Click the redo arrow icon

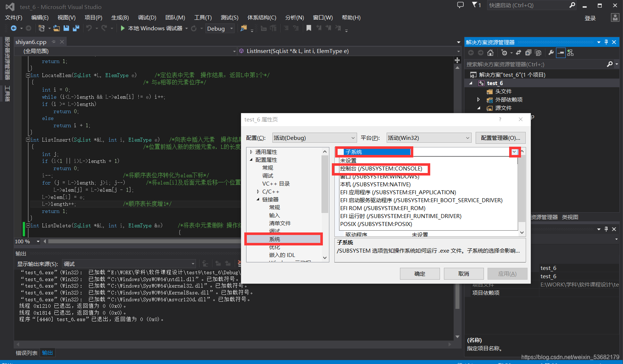[x=104, y=28]
